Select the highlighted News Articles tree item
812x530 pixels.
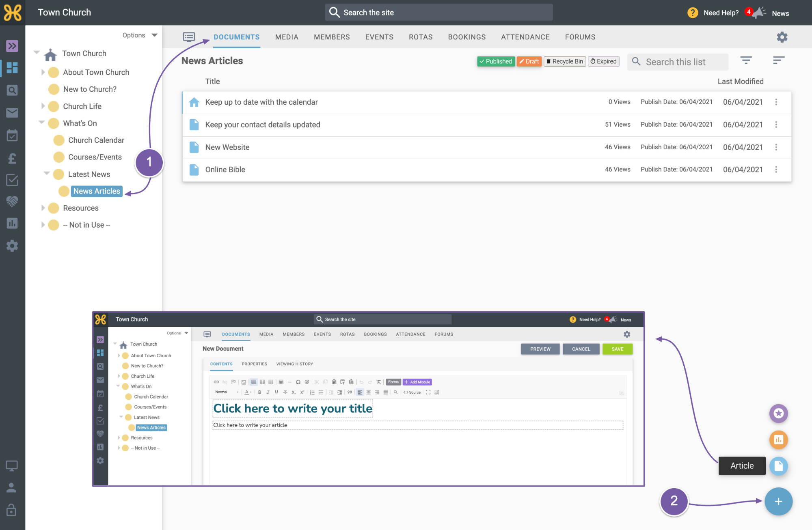97,191
